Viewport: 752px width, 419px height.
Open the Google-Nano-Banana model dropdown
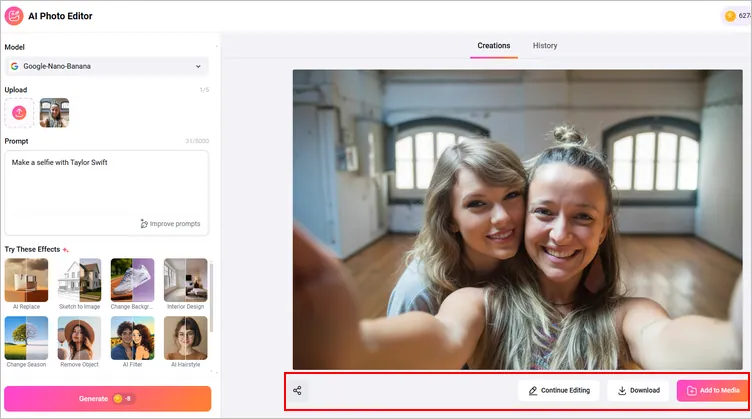[107, 66]
